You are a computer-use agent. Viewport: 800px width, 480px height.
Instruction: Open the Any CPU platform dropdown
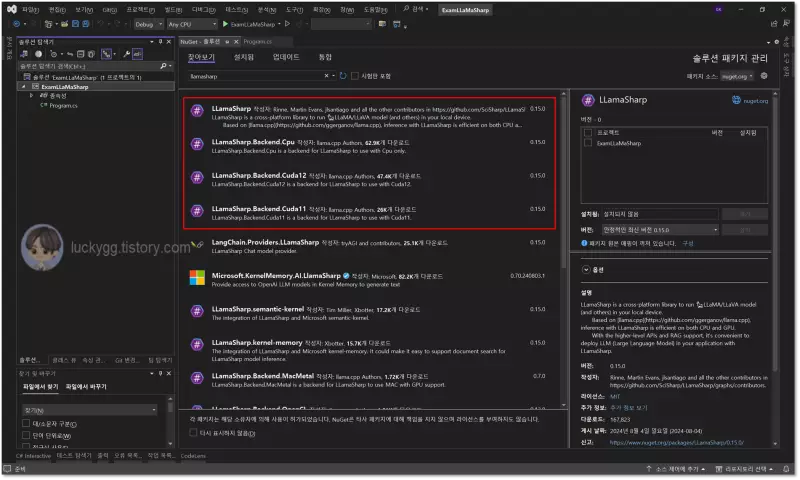(x=192, y=24)
